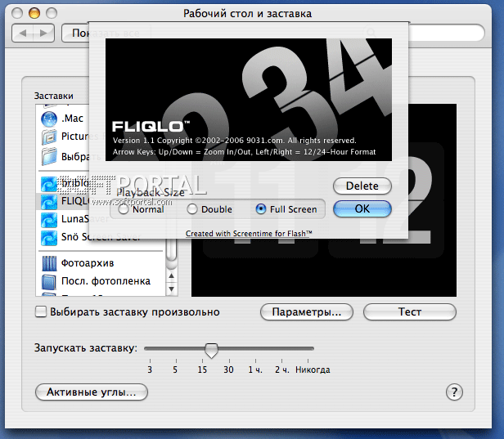
Task: Go forward with the right arrow button
Action: 43,33
